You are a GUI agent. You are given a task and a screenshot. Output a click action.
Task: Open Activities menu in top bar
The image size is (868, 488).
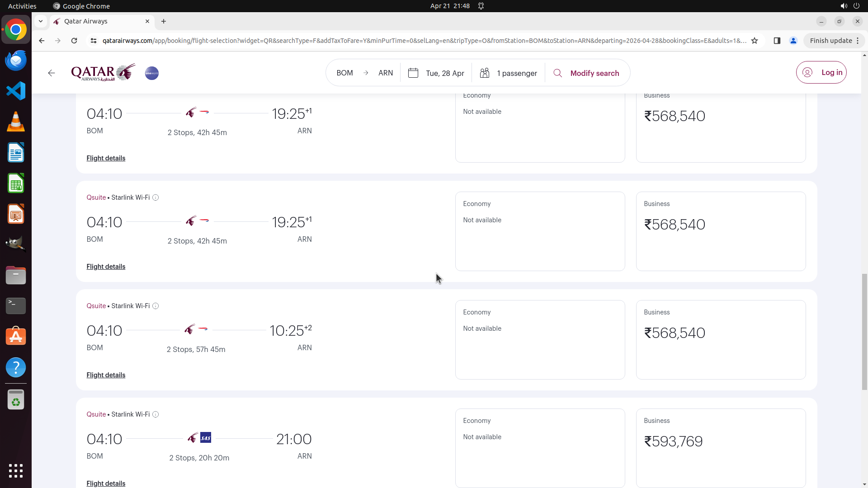[22, 6]
